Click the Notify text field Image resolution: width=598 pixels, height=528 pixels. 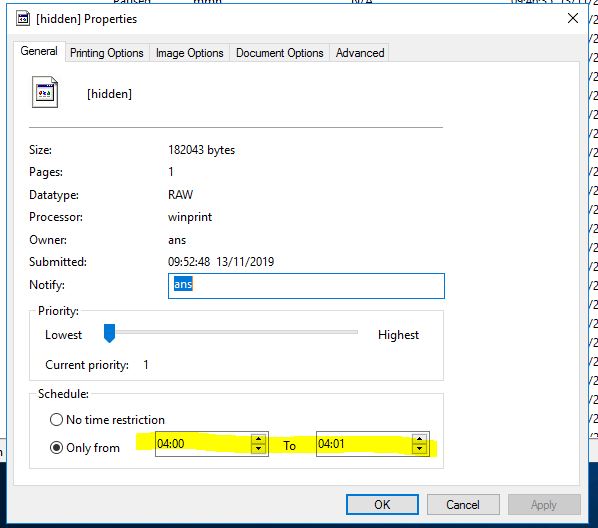tap(306, 286)
